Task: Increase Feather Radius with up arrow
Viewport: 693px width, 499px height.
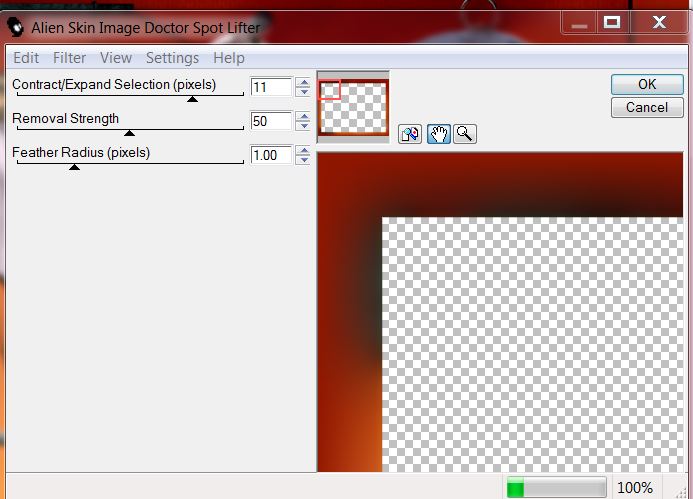Action: pyautogui.click(x=303, y=150)
